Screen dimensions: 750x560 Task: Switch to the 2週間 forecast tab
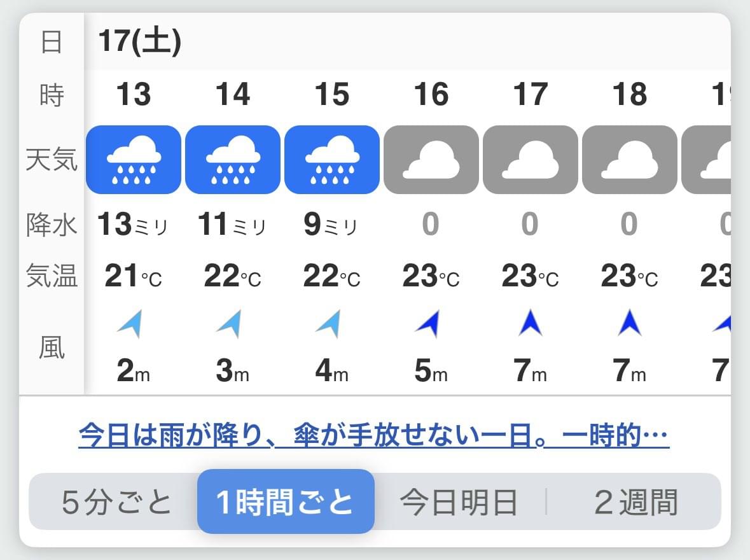[635, 502]
